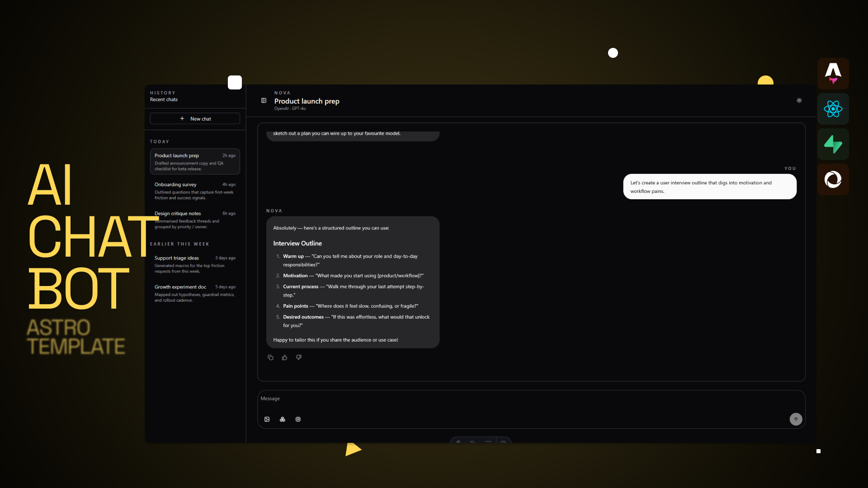This screenshot has width=868, height=488.
Task: Click the chip settings icon in the composer
Action: click(298, 419)
